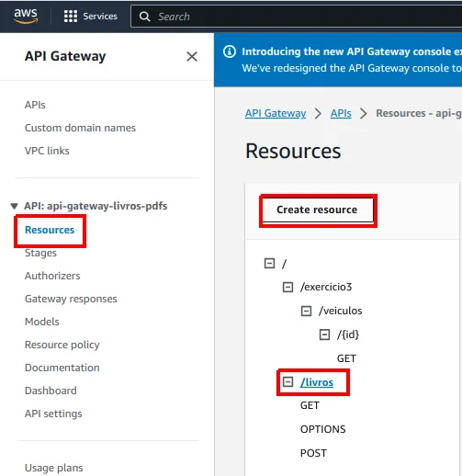Viewport: 462px width, 476px height.
Task: Open the Resource policy page
Action: click(62, 345)
